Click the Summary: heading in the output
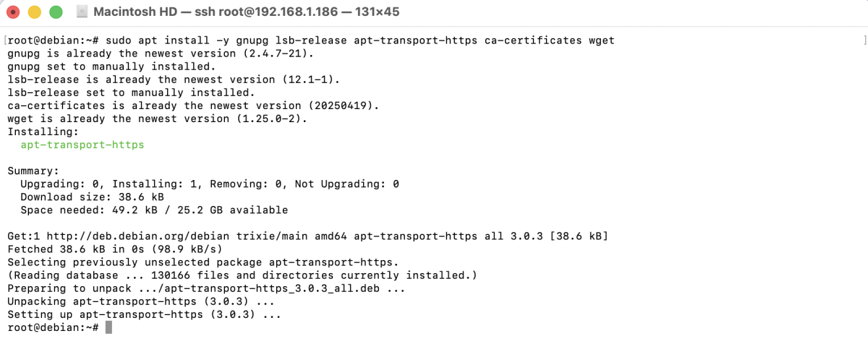This screenshot has width=868, height=344. tap(33, 171)
